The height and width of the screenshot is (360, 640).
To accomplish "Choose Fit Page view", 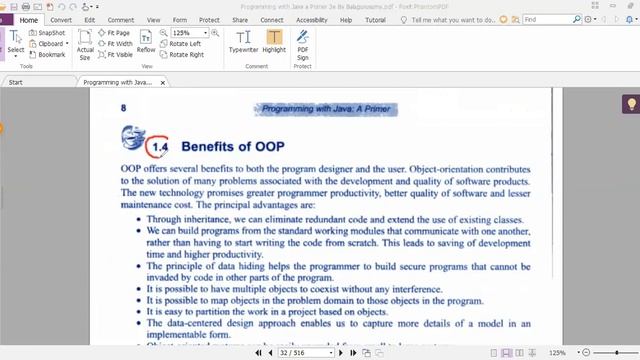I will 114,33.
